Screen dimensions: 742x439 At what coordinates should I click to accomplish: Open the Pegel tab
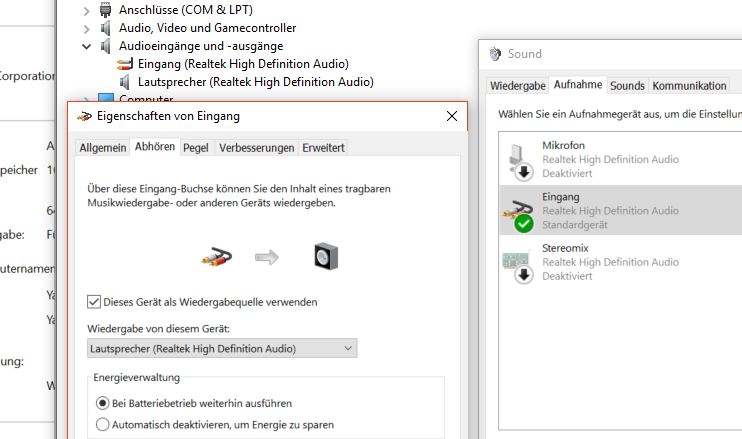coord(196,148)
